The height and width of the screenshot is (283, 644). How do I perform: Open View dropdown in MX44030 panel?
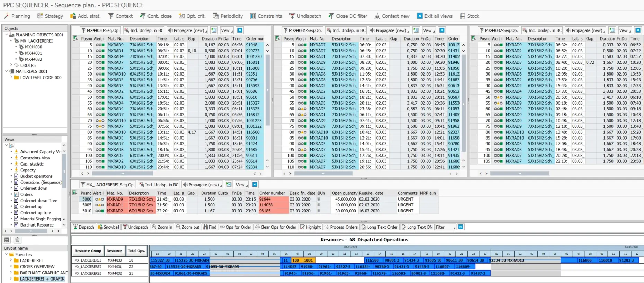coord(227,30)
